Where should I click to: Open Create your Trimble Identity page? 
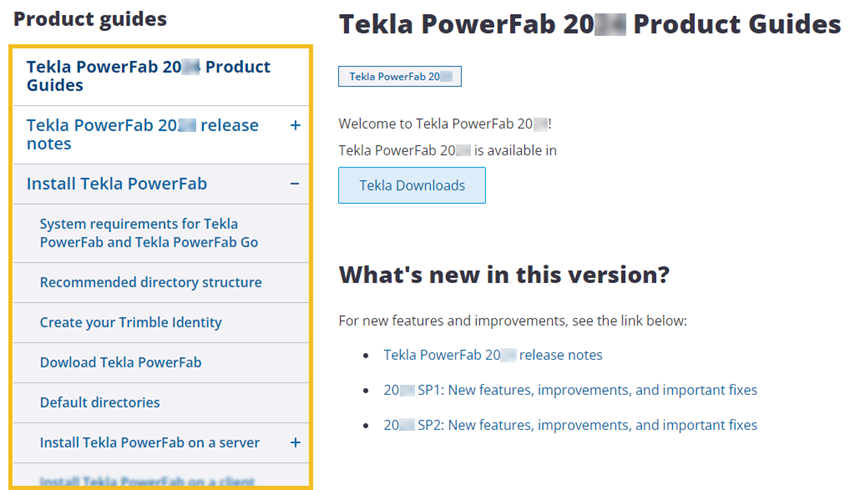(131, 322)
